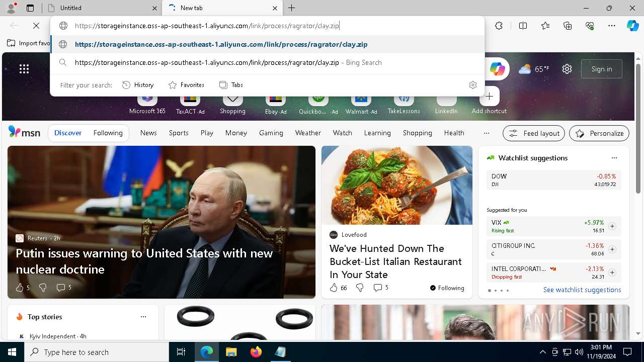Open page settings gear icon
This screenshot has height=362, width=644.
(x=567, y=69)
